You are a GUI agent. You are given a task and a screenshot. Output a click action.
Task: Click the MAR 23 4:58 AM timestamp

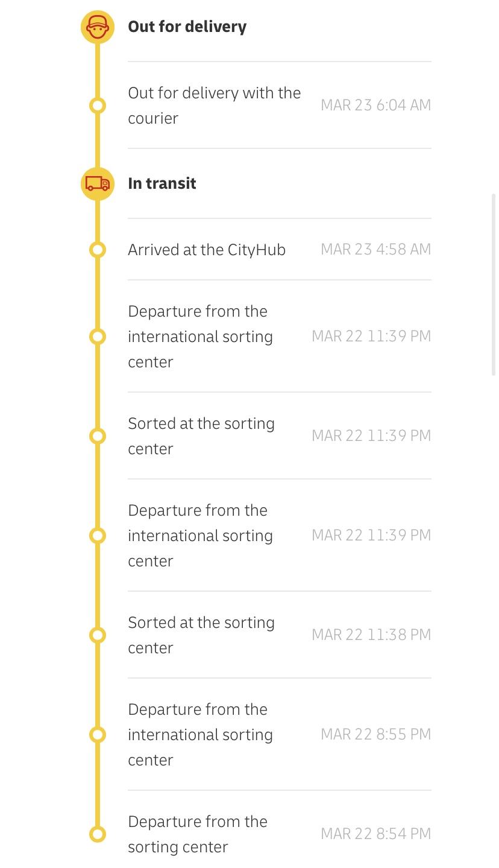376,249
